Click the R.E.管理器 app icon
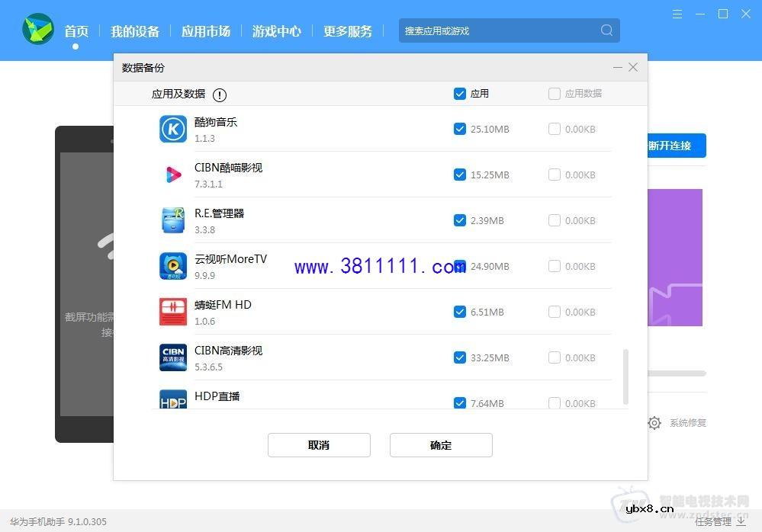 [x=173, y=220]
